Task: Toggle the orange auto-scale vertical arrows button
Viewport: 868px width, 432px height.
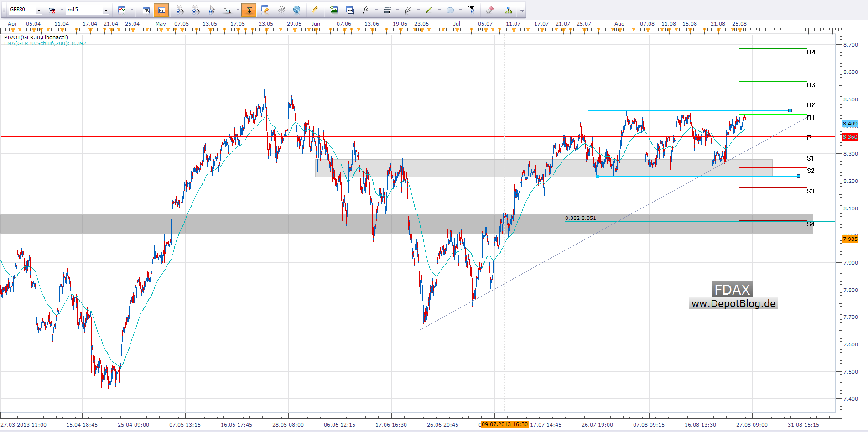Action: pos(249,10)
